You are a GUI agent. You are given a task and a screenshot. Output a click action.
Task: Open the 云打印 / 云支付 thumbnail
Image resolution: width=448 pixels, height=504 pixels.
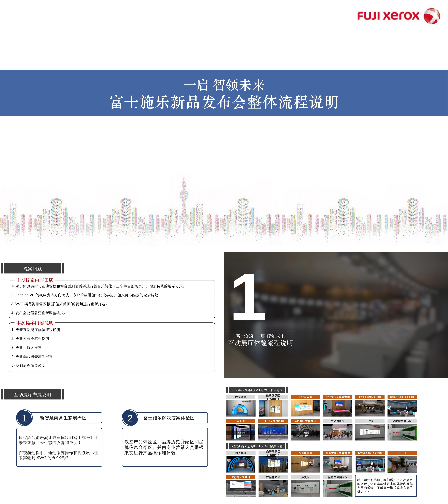point(241,488)
